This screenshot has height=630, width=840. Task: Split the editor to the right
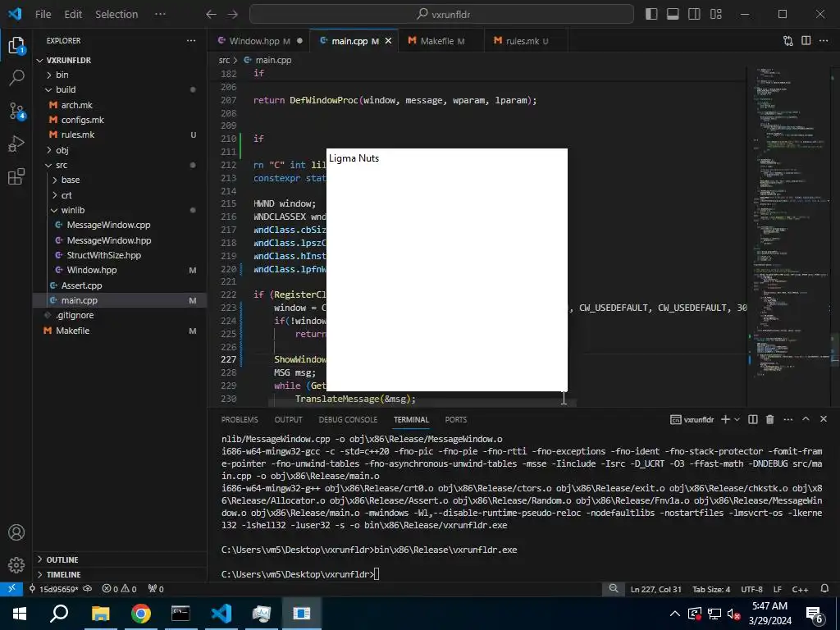coord(806,41)
